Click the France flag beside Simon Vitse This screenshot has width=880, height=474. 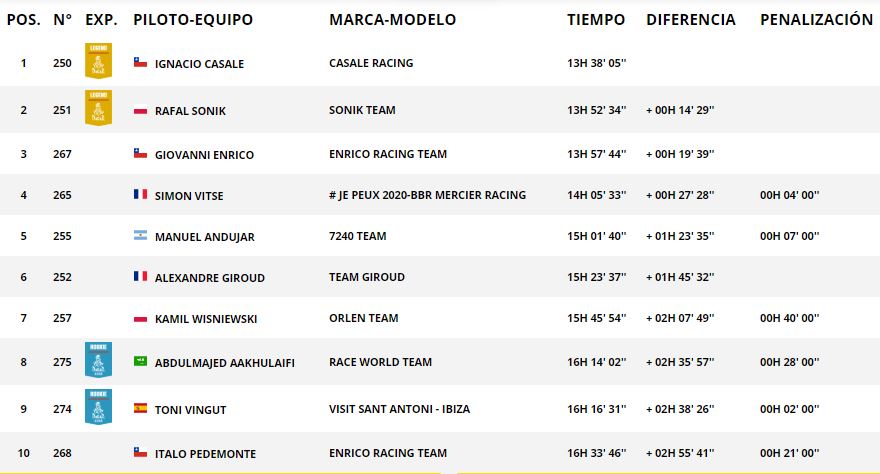(141, 194)
